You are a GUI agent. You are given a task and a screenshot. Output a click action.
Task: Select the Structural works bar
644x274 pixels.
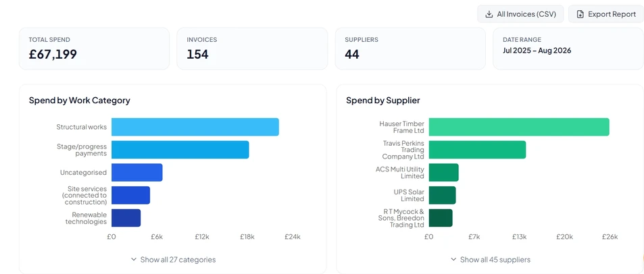point(195,127)
